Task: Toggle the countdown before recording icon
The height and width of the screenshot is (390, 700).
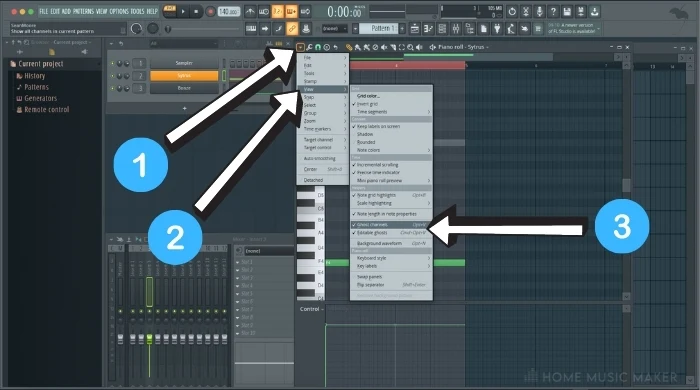Action: [277, 12]
